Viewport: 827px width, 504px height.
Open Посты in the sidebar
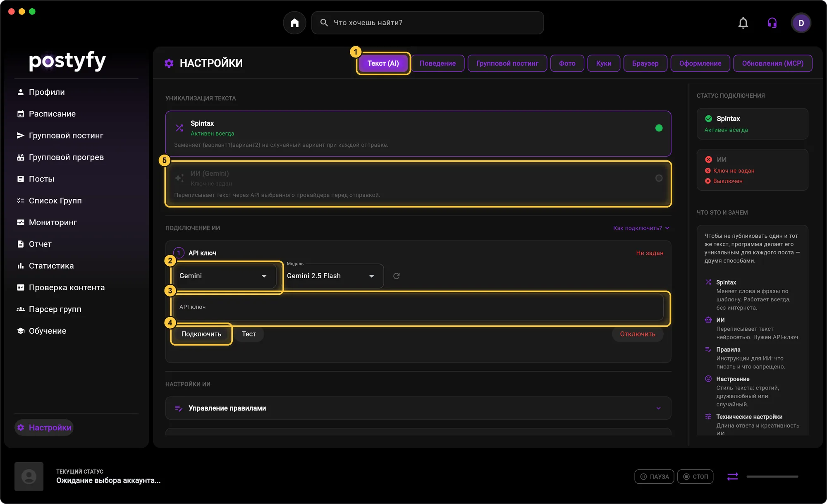36,179
